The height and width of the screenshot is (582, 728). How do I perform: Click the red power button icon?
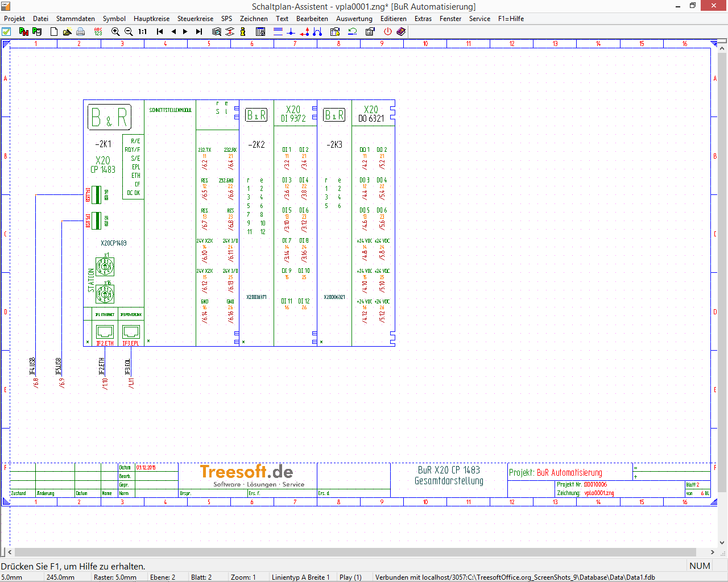click(388, 32)
